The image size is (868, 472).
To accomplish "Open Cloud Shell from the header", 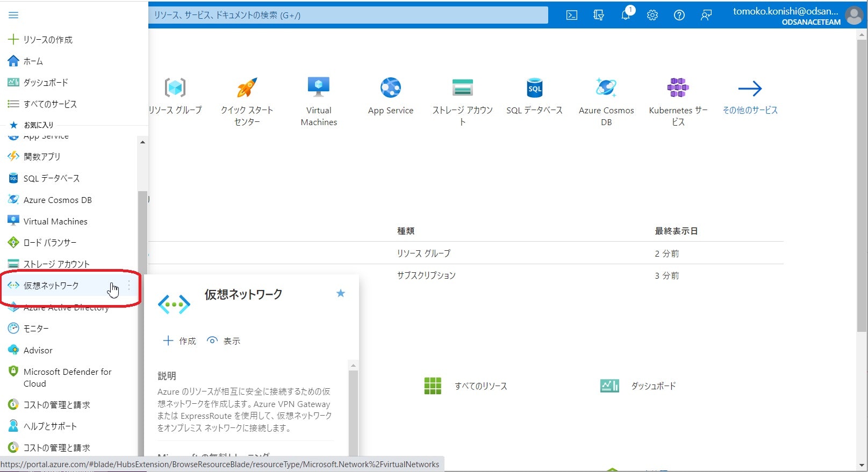I will (x=572, y=15).
